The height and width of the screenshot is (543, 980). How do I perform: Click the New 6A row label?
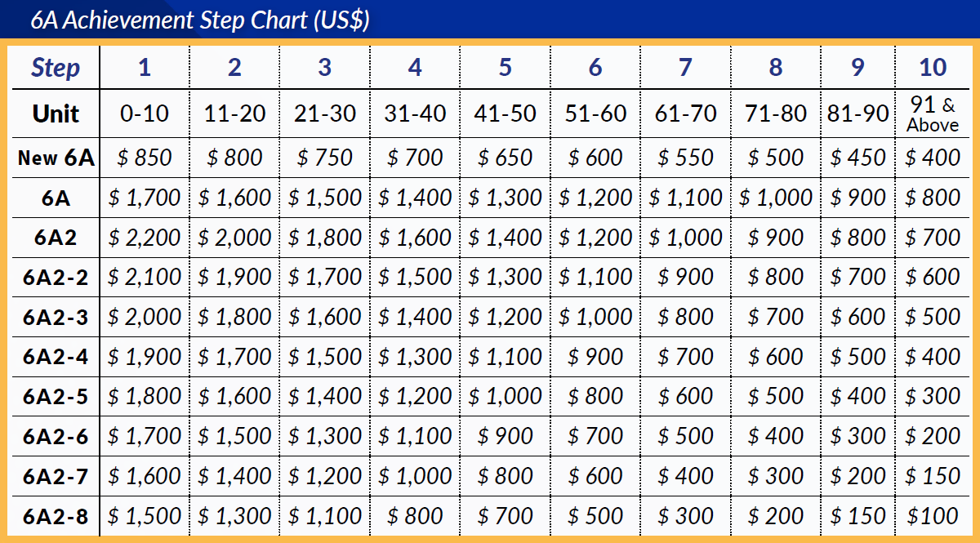tap(56, 158)
